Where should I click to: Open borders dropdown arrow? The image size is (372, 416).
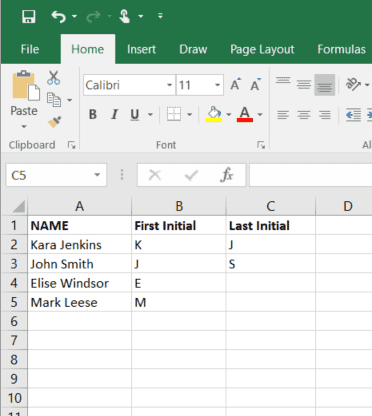[189, 115]
